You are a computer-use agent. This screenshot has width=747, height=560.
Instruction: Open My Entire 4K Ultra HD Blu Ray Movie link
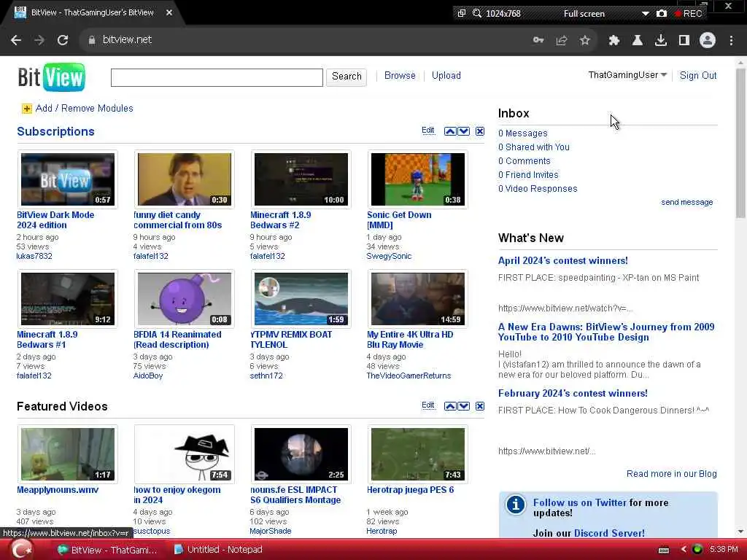410,340
